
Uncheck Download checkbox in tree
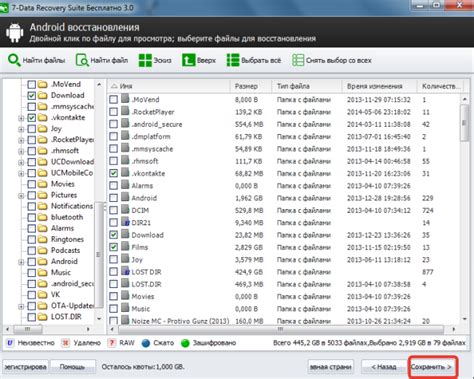tap(31, 96)
